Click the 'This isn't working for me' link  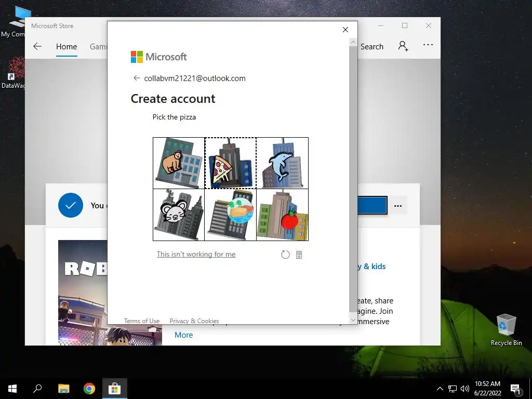pyautogui.click(x=196, y=254)
